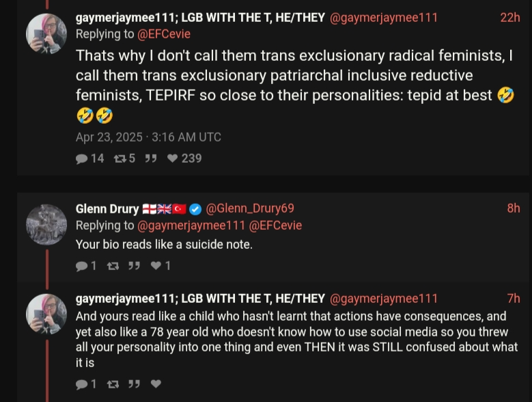
Task: Retweet the 7h gaymerjaymee111 reply
Action: pos(113,384)
